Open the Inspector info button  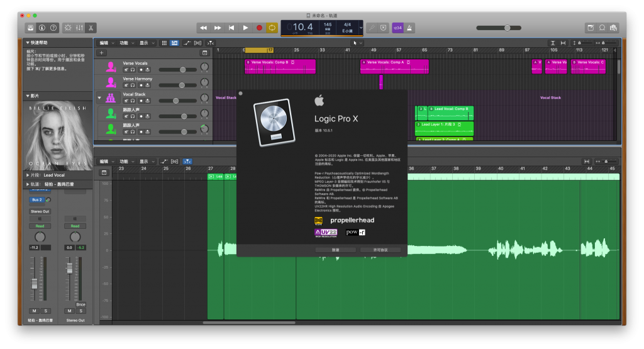[x=42, y=28]
